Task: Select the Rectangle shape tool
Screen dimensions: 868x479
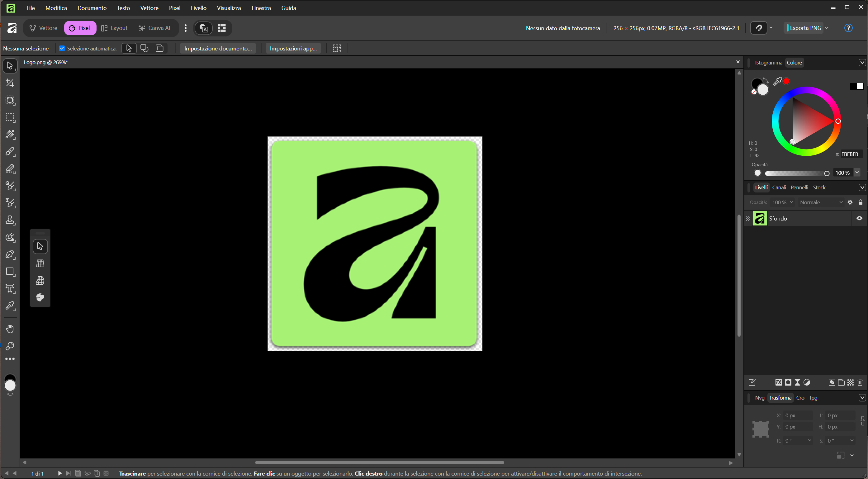Action: pos(10,272)
